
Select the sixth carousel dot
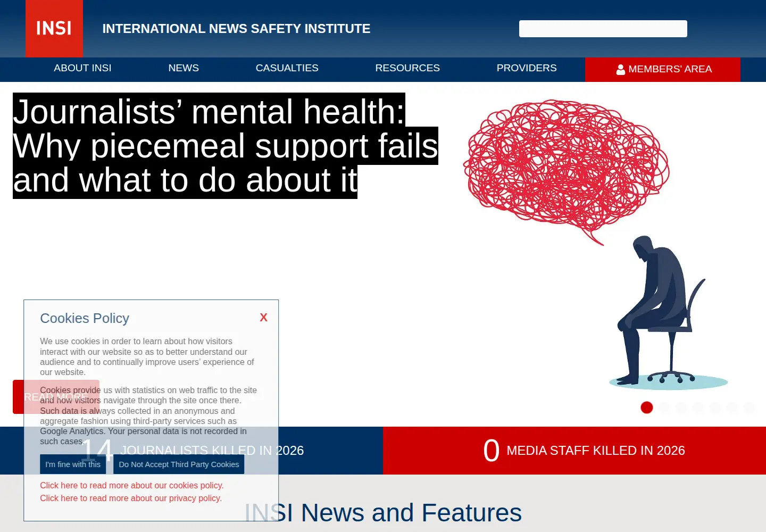(x=732, y=408)
